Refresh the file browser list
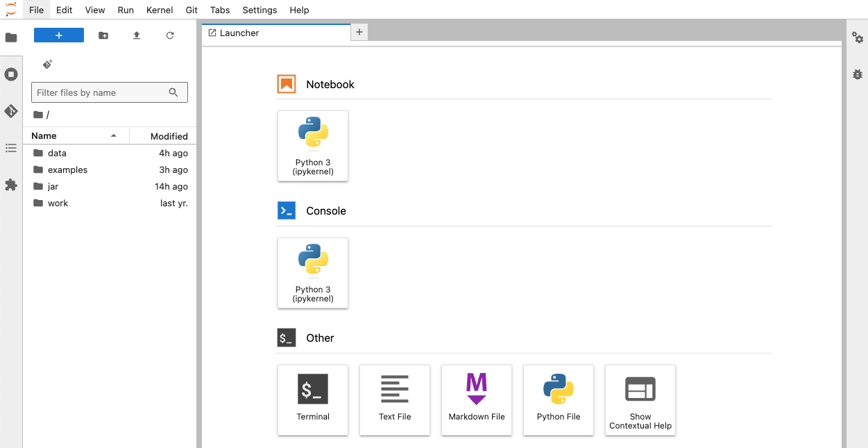868x448 pixels. point(170,35)
